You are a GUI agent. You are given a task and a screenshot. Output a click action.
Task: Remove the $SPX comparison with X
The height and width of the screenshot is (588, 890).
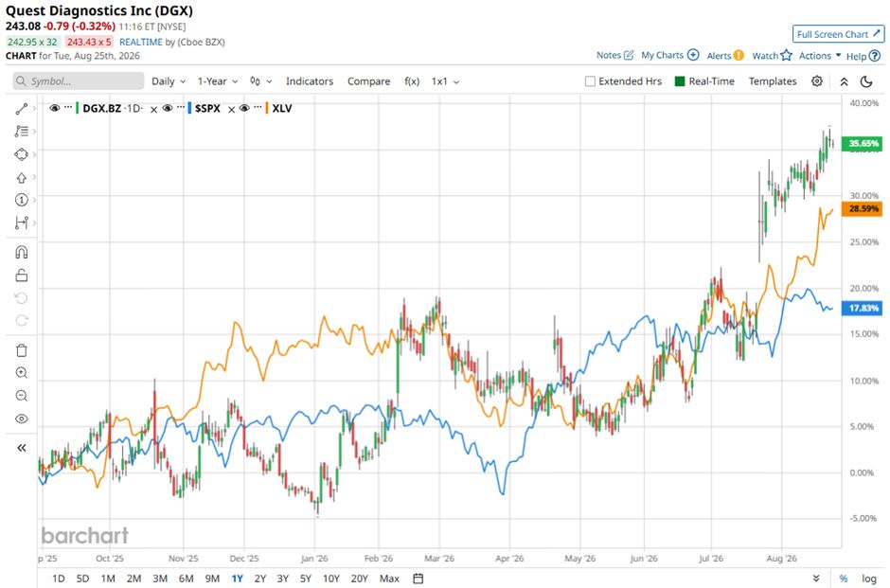tap(232, 110)
